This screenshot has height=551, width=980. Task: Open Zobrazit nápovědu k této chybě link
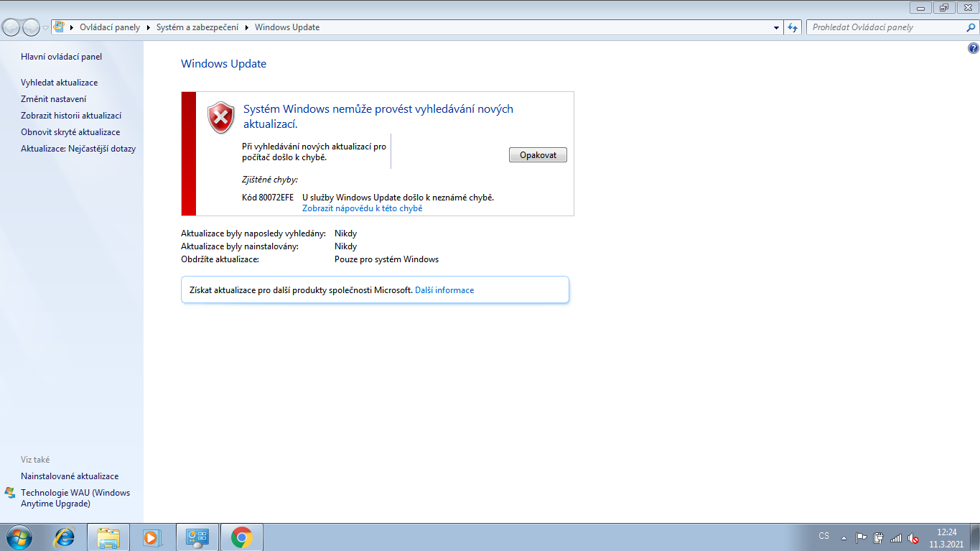pyautogui.click(x=363, y=208)
